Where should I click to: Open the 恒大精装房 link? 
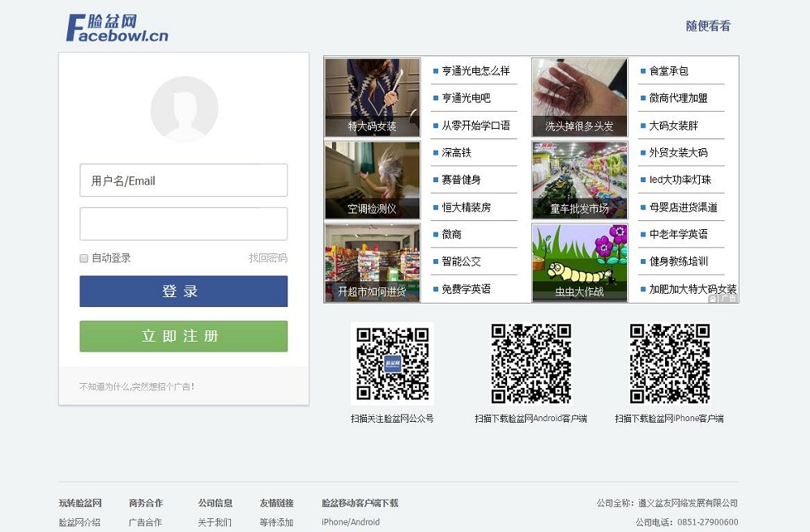click(x=466, y=207)
